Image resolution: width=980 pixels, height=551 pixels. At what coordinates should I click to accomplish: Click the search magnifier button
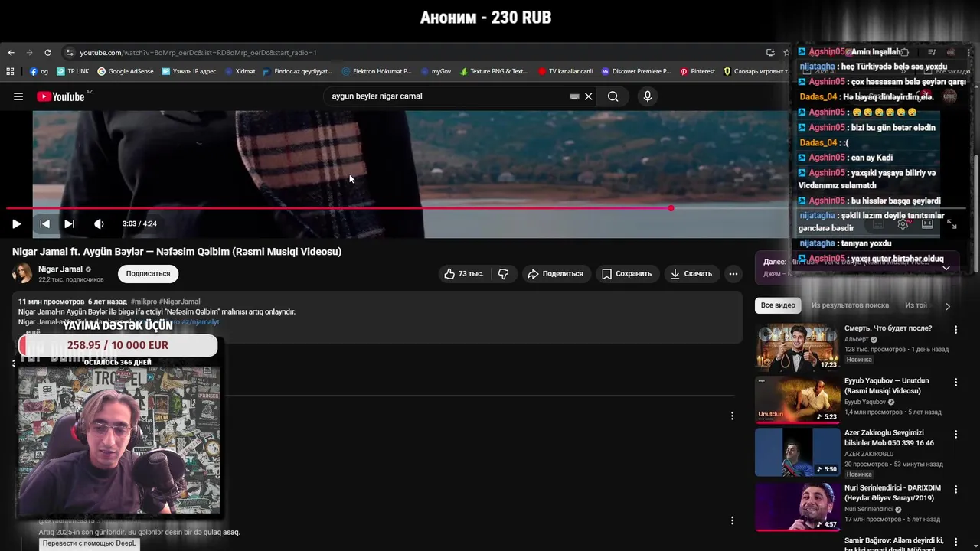click(612, 96)
